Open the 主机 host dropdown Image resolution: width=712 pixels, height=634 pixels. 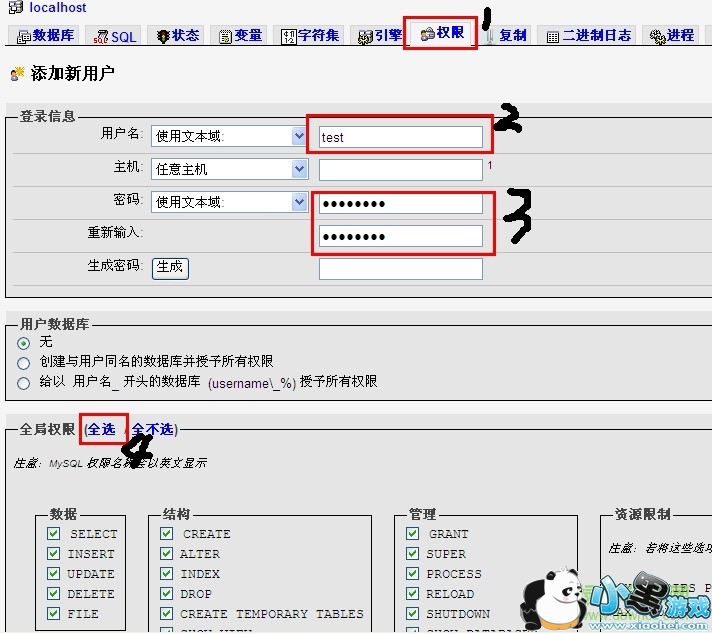[229, 169]
